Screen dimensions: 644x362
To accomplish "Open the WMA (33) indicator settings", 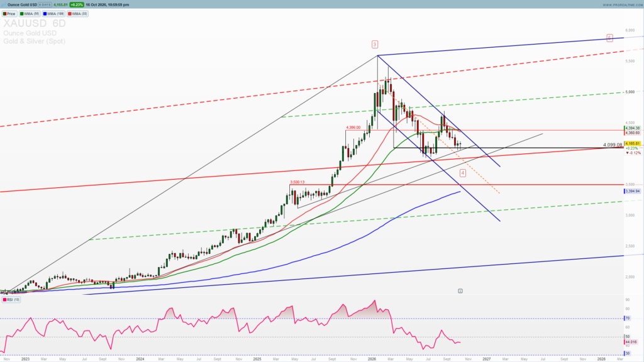I will (x=77, y=14).
